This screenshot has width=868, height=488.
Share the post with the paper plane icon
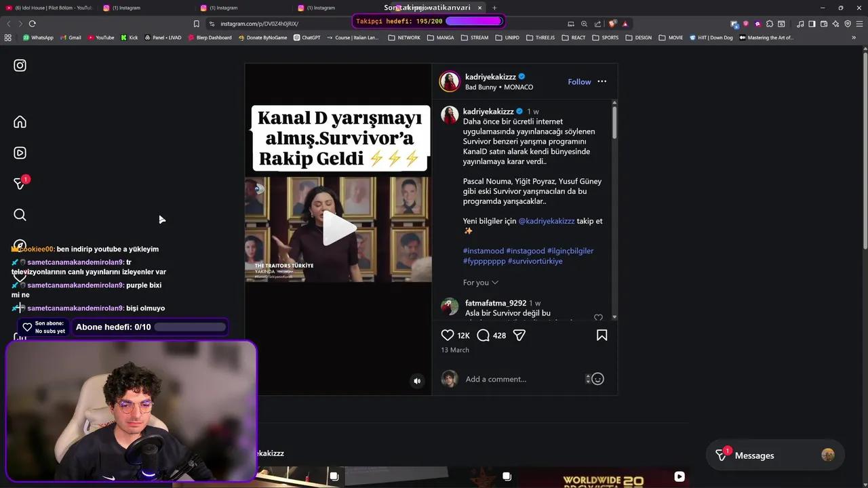519,335
